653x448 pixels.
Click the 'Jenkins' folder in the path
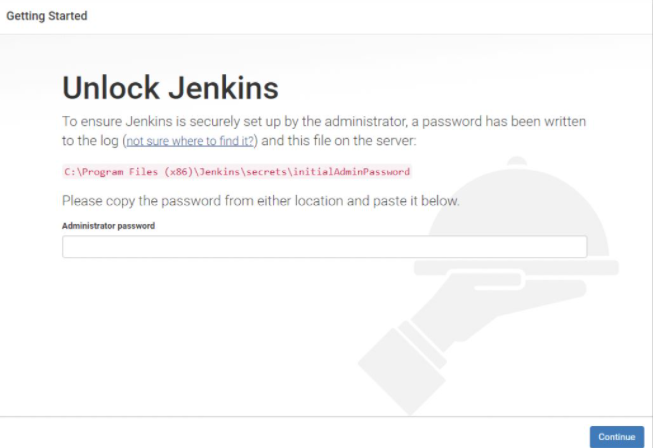219,172
